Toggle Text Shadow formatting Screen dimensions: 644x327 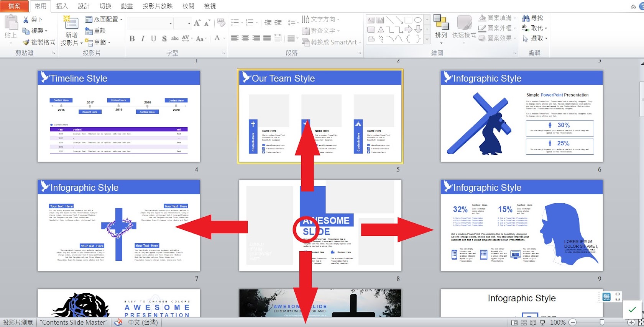(164, 38)
